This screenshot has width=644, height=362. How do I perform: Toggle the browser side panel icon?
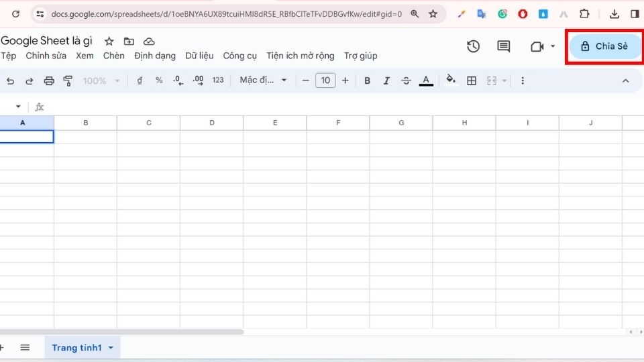click(x=635, y=14)
